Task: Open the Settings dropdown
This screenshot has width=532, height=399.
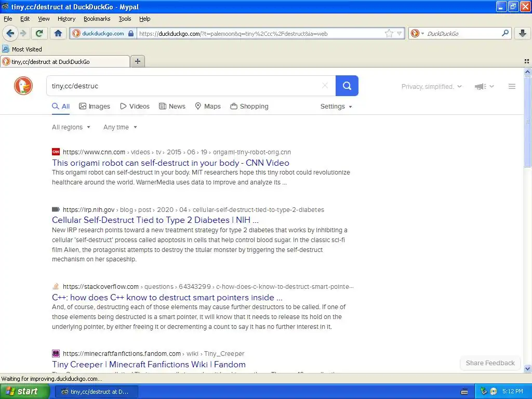Action: 336,107
